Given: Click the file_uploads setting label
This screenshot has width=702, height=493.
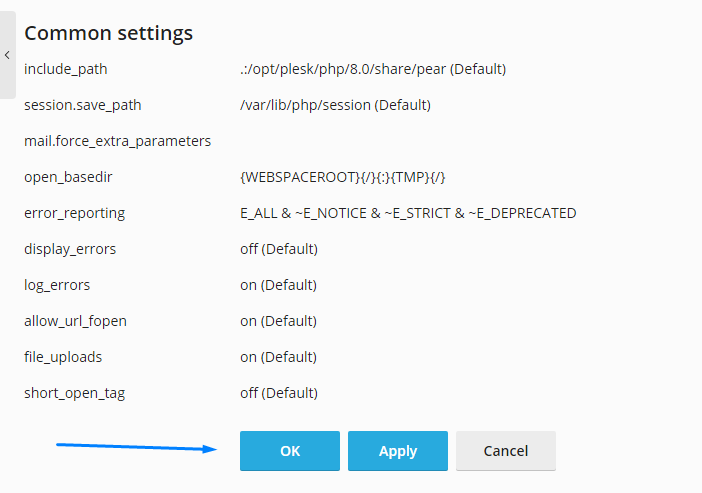Looking at the screenshot, I should [x=63, y=357].
